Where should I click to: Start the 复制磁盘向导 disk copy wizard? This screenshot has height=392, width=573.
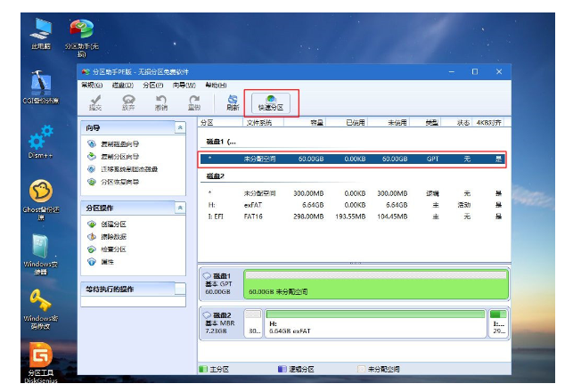[x=113, y=144]
